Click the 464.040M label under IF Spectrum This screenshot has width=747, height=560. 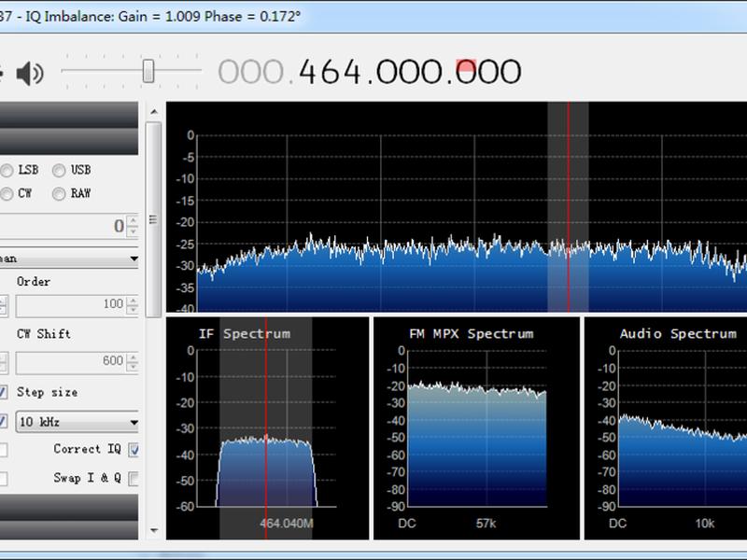coord(287,524)
